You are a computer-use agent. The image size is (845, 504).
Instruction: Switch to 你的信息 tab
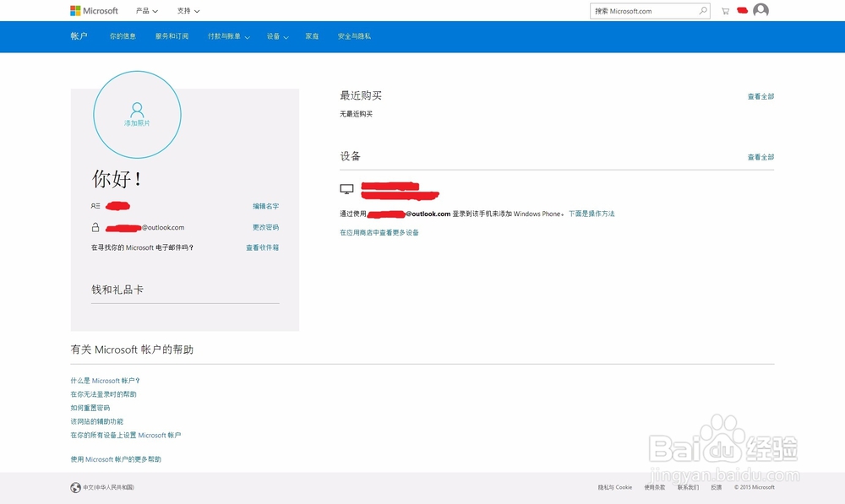[123, 36]
